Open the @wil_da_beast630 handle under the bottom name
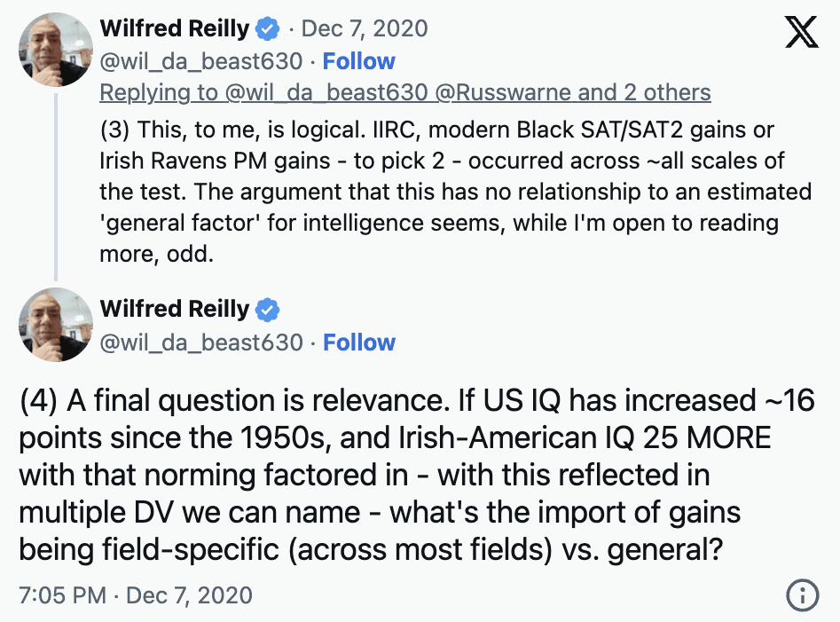This screenshot has height=622, width=840. tap(201, 342)
